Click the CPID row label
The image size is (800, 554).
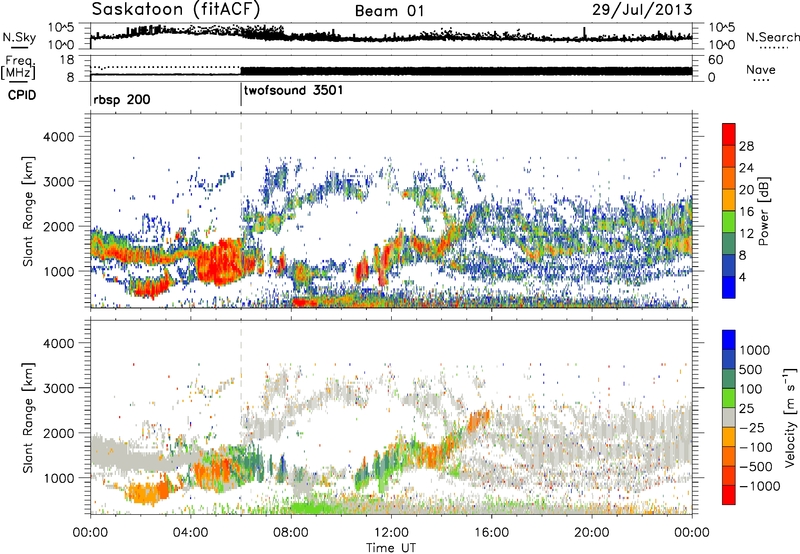tap(22, 95)
